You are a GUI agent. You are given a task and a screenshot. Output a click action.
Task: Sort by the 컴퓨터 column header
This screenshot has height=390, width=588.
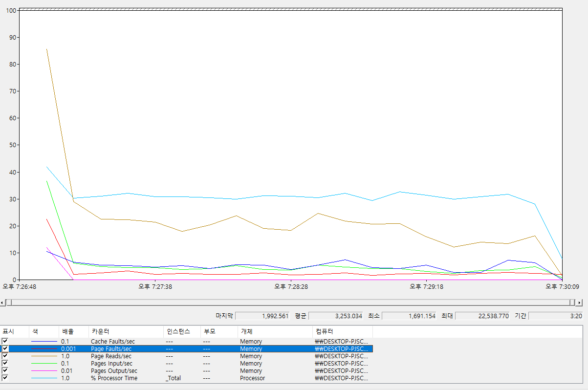pyautogui.click(x=342, y=331)
